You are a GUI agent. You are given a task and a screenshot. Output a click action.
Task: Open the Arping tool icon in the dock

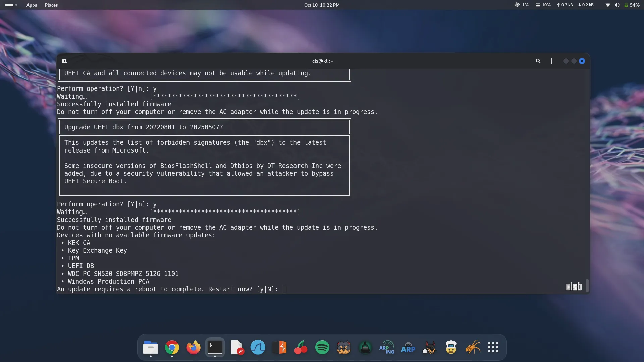click(387, 348)
